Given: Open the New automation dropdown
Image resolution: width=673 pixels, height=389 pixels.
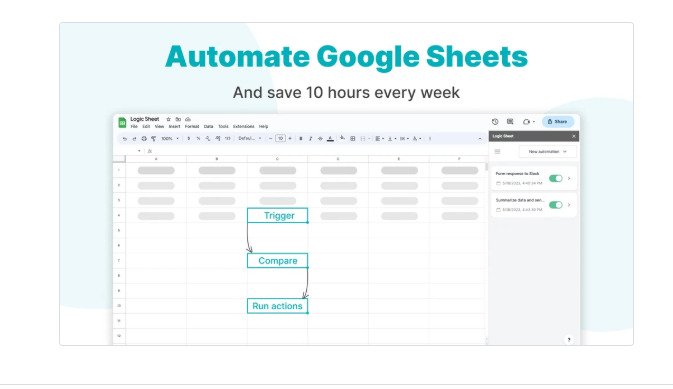Looking at the screenshot, I should pyautogui.click(x=547, y=152).
